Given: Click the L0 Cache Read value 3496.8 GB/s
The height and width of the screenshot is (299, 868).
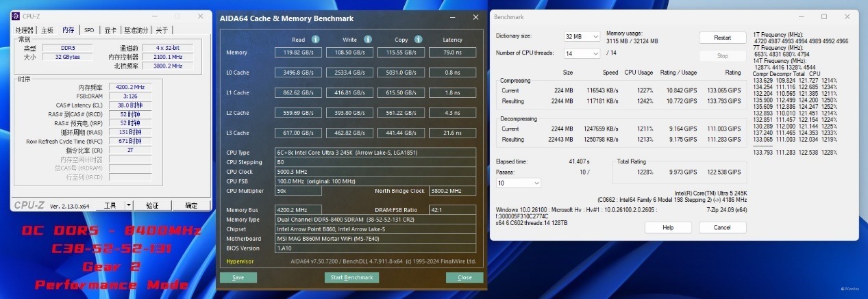Looking at the screenshot, I should click(x=298, y=73).
